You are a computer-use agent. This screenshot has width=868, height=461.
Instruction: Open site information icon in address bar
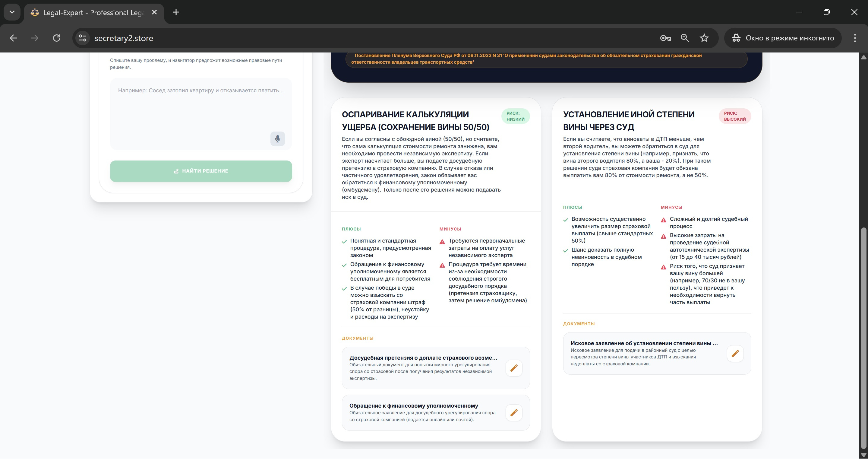(x=83, y=38)
